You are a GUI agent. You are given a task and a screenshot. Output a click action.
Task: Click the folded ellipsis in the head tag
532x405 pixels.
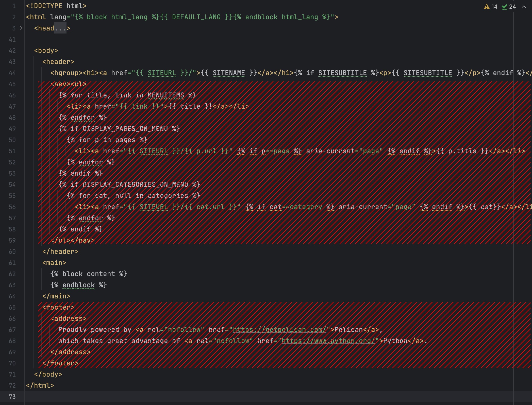[60, 28]
